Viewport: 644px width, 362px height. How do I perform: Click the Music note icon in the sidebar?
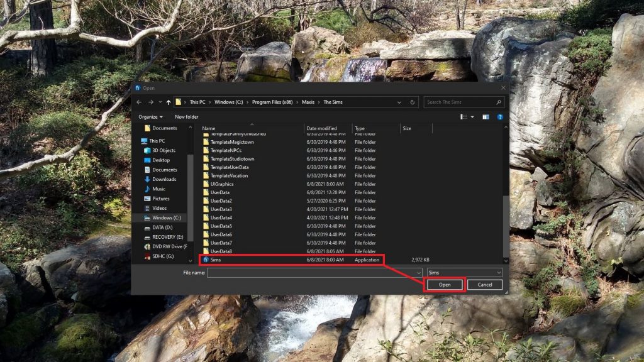pyautogui.click(x=147, y=189)
